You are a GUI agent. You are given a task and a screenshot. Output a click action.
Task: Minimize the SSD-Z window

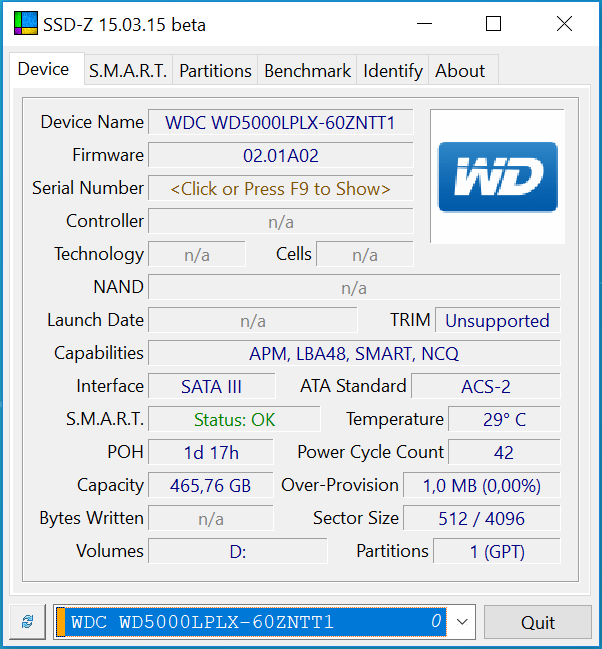click(424, 24)
